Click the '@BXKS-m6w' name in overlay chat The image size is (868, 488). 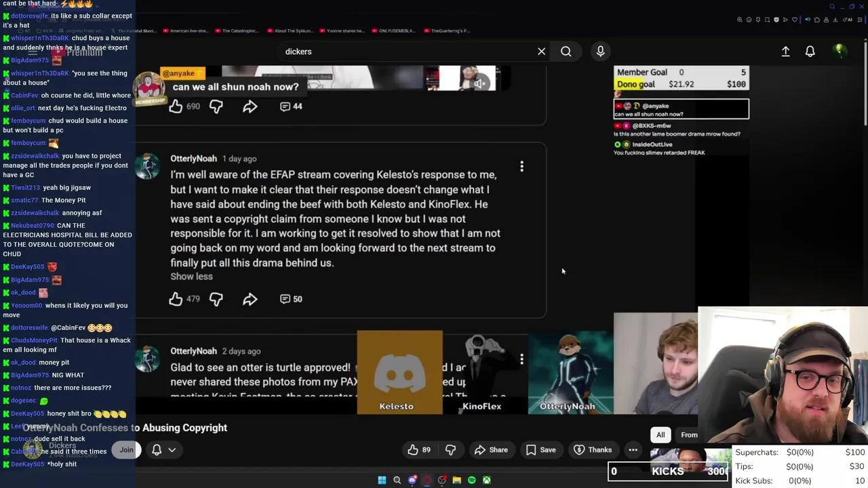652,126
